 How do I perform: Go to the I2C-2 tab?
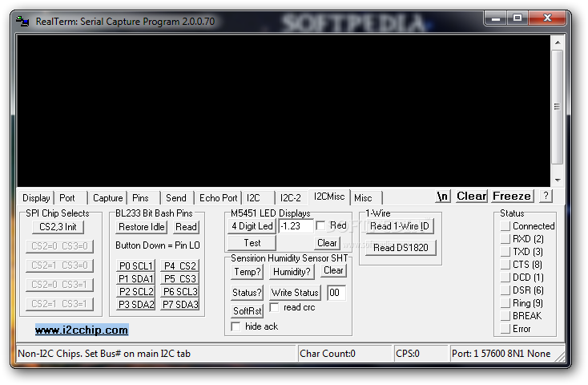(291, 198)
